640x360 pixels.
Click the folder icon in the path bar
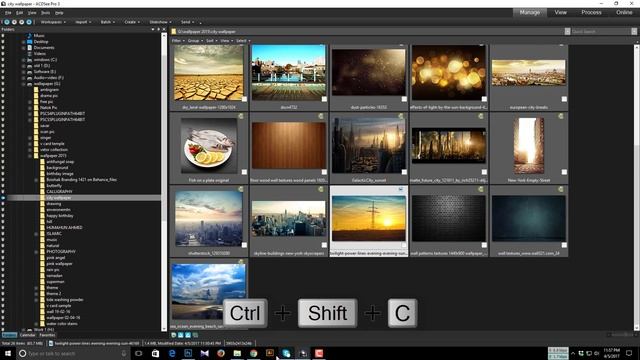174,31
